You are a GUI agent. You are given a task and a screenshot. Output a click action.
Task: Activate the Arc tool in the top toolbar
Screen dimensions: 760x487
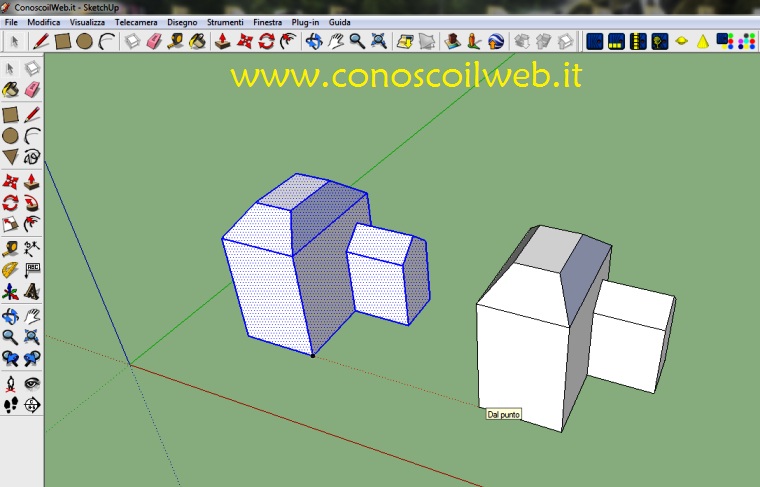[x=107, y=42]
